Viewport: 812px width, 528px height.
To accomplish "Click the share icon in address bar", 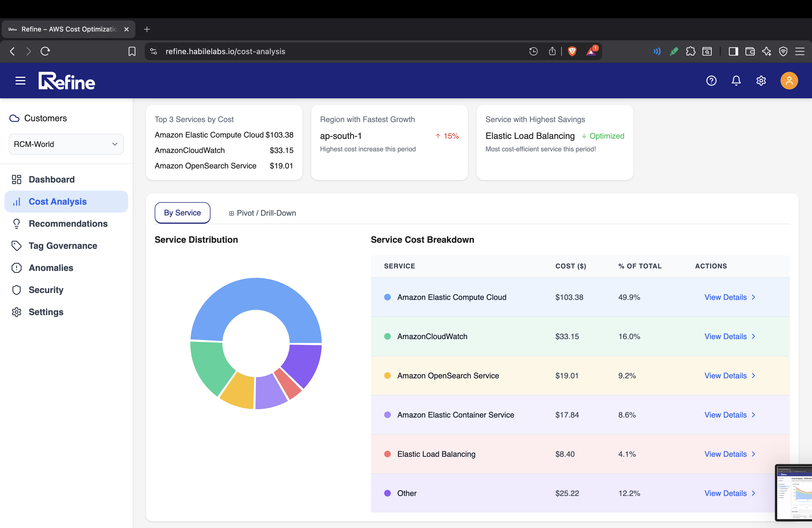I will [552, 52].
